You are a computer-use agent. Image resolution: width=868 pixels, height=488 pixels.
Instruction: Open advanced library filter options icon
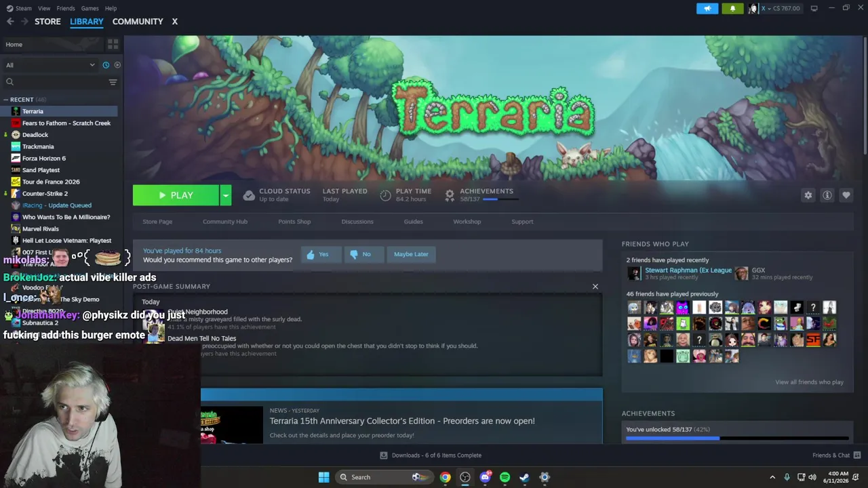(113, 82)
